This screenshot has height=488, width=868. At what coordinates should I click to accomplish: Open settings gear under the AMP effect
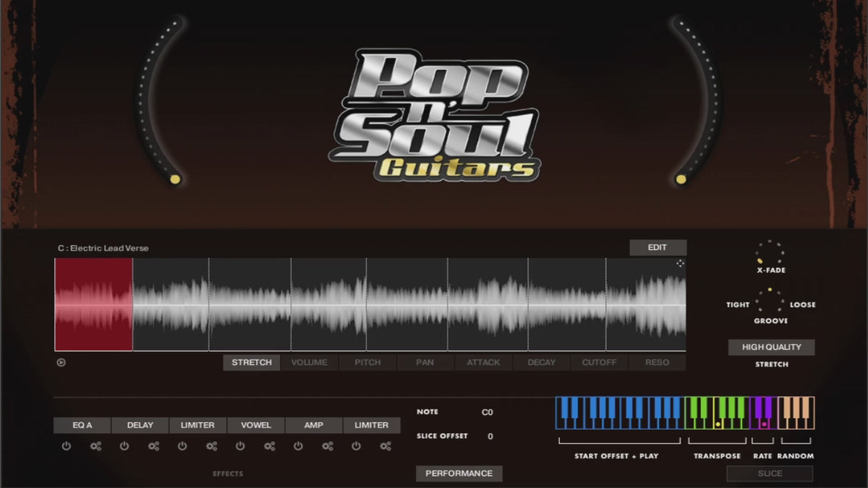tap(327, 447)
